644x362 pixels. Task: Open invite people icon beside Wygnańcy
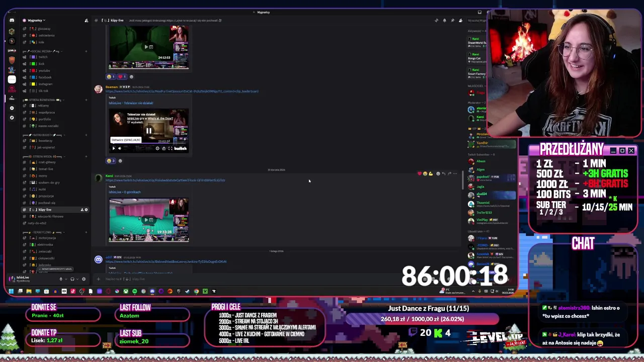[x=86, y=21]
